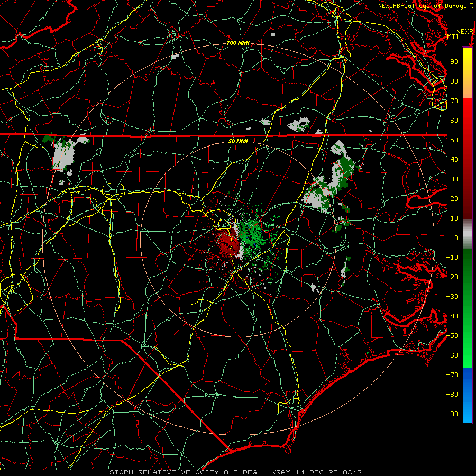Click the 'STORM RELATIVE VELOCITY 0.5 DEG' caption

[183, 472]
